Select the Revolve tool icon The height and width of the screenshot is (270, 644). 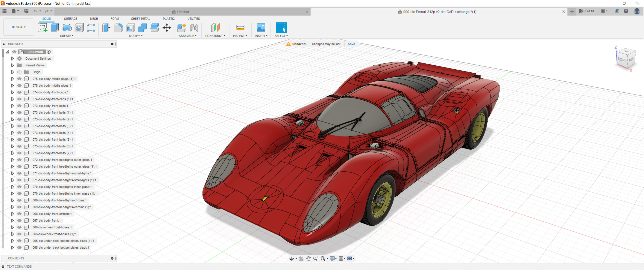[x=67, y=28]
